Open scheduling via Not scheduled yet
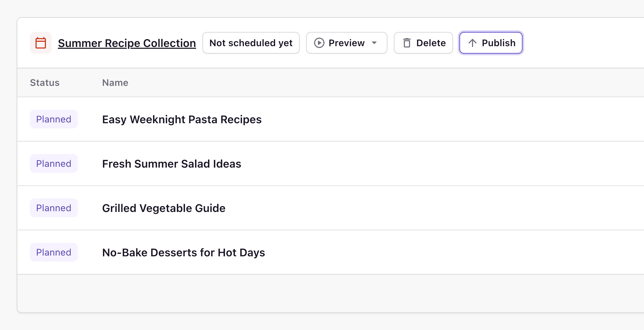Viewport: 644px width, 330px height. click(251, 43)
